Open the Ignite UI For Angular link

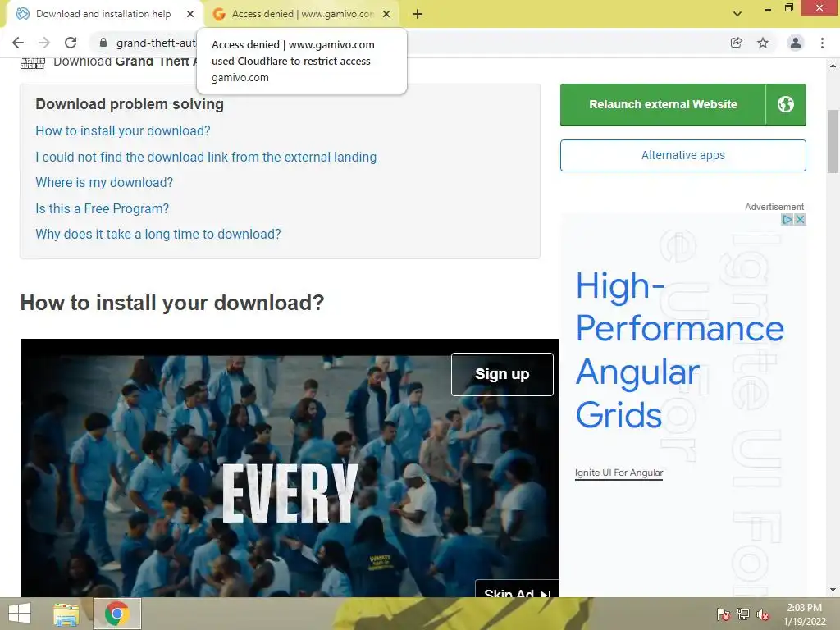[619, 472]
